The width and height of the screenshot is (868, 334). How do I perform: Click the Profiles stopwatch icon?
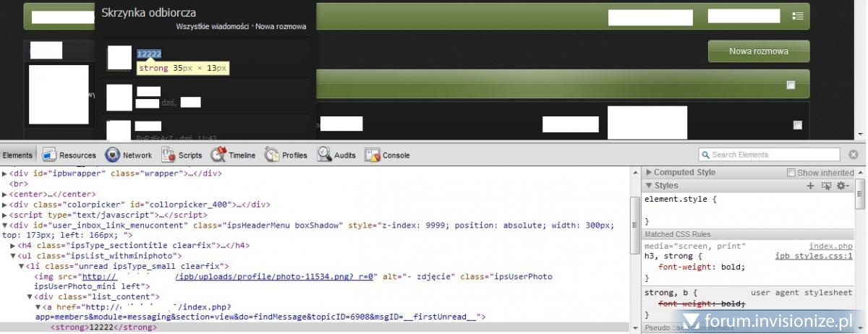272,155
